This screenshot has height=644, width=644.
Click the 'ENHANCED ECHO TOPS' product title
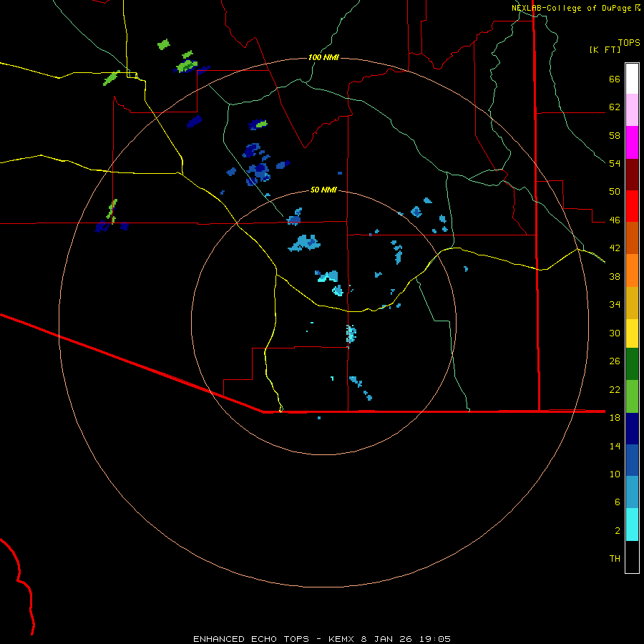(251, 639)
